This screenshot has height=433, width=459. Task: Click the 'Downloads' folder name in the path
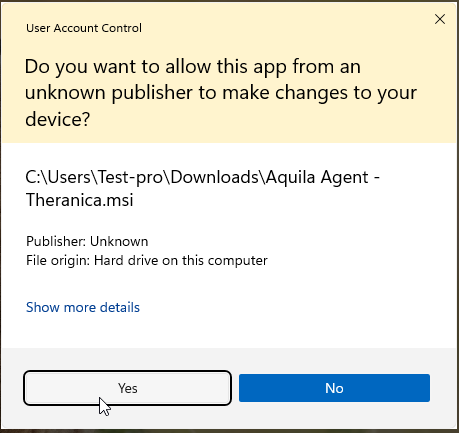[x=214, y=177]
